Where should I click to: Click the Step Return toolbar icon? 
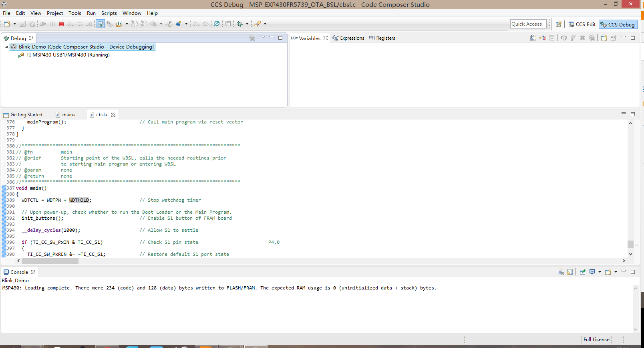(89, 24)
